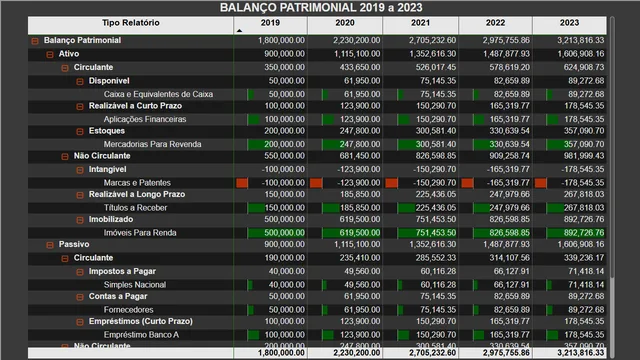Image resolution: width=640 pixels, height=360 pixels.
Task: Collapse Realizável a Longo Prazo group
Action: [80, 195]
